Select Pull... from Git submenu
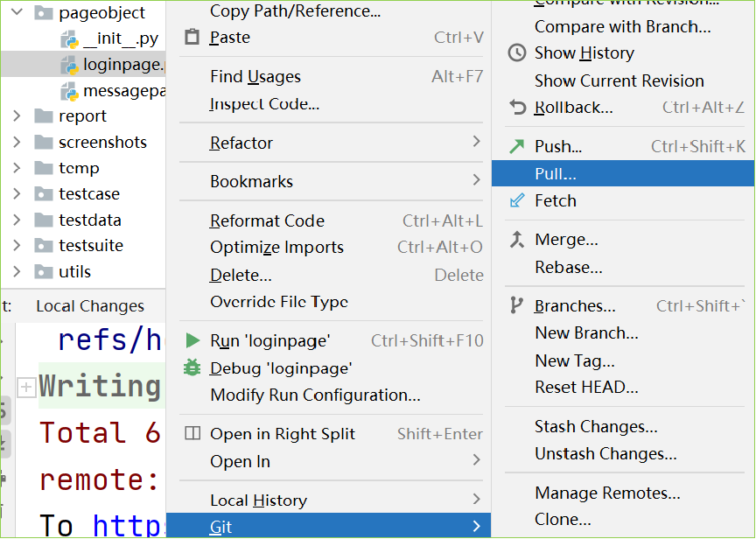 (x=556, y=174)
